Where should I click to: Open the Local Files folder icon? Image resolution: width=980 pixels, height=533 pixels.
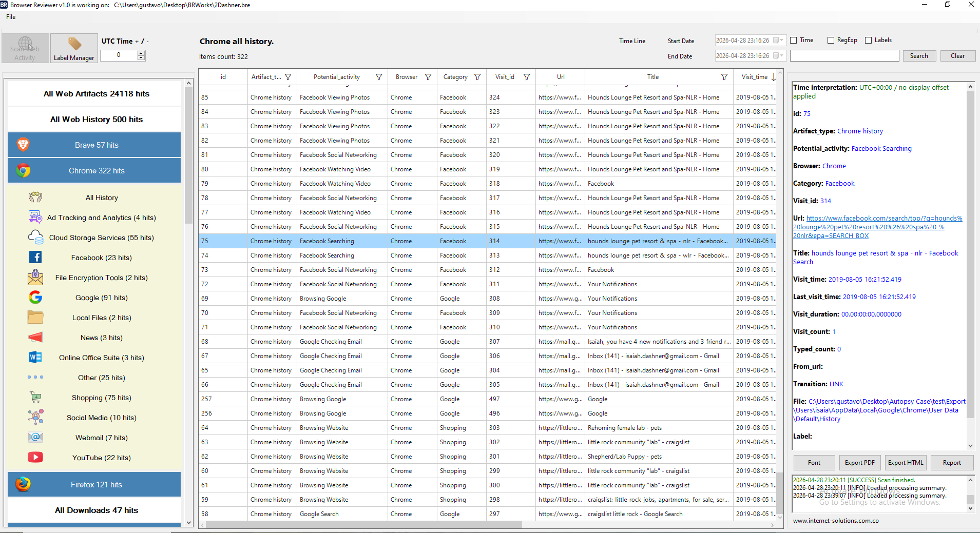[x=35, y=318]
